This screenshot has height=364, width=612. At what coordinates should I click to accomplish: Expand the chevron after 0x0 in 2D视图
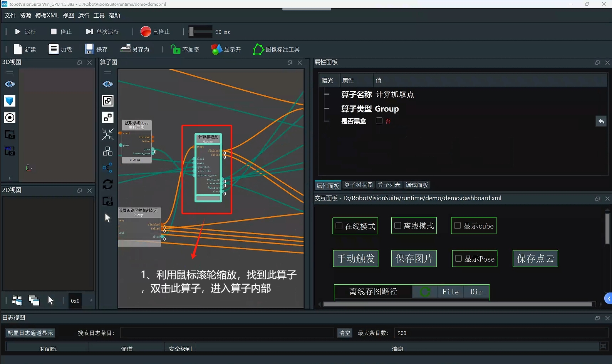tap(91, 301)
